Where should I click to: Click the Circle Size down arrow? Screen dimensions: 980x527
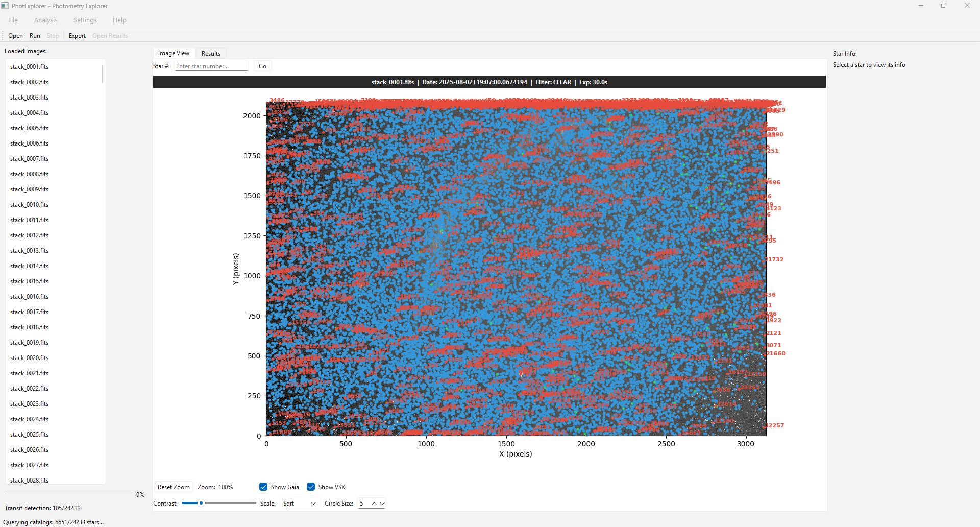click(x=382, y=504)
